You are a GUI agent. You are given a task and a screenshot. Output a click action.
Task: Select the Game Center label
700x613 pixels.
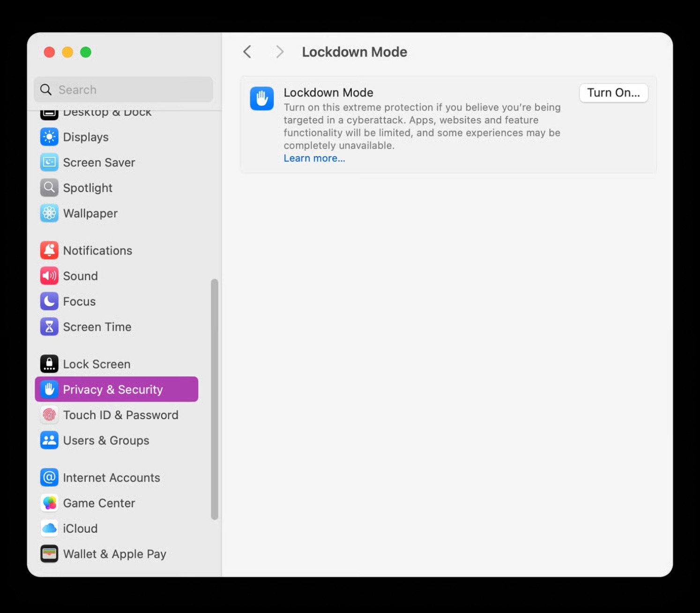pos(99,503)
